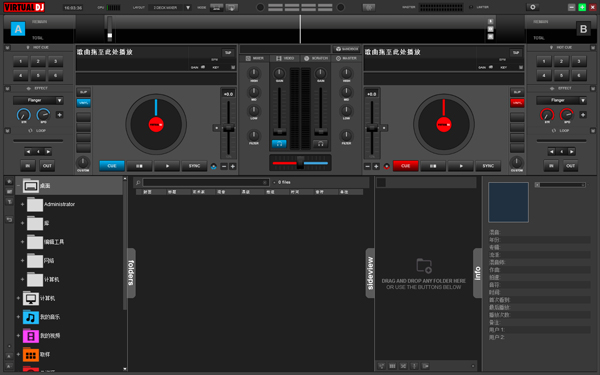Toggle left deck headphone cue button

pyautogui.click(x=279, y=144)
